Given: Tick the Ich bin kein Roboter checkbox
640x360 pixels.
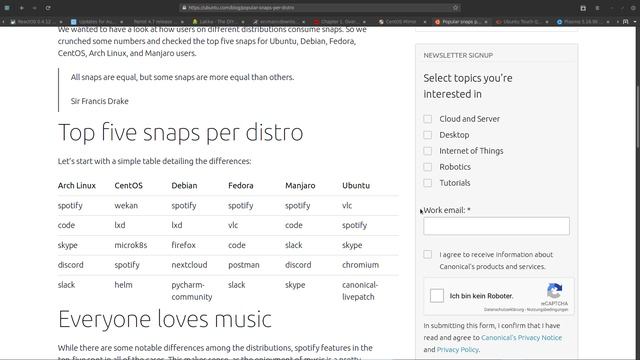Looking at the screenshot, I should tap(436, 296).
